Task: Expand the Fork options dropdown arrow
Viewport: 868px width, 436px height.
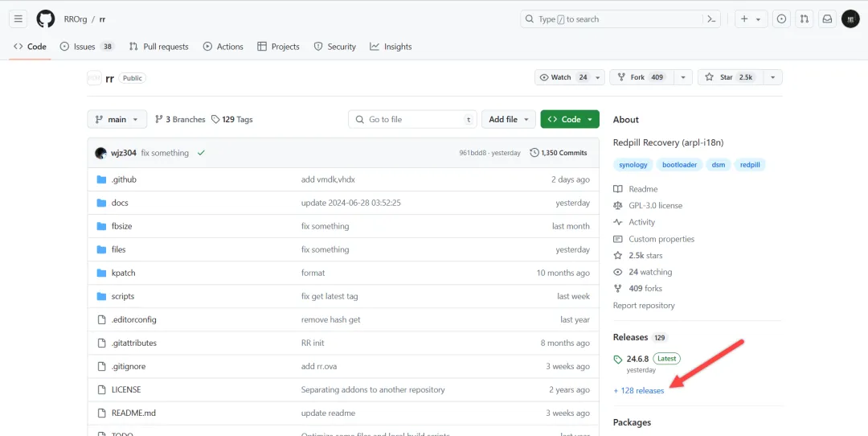Action: pyautogui.click(x=683, y=77)
